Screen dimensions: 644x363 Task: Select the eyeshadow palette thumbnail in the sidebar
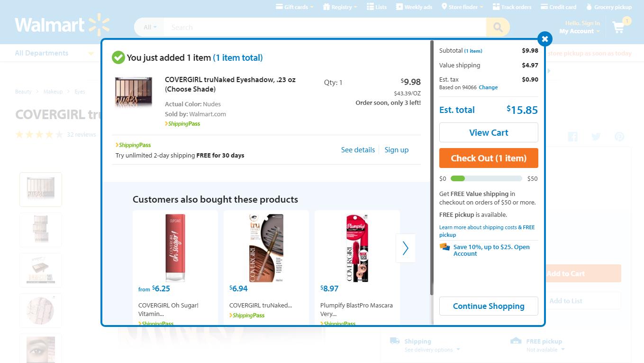[x=41, y=189]
